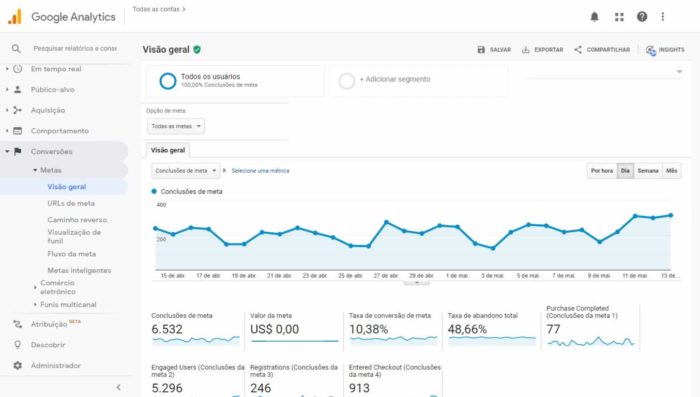
Task: Click the Taxa de conversão de meta 10,38% value
Action: [368, 329]
